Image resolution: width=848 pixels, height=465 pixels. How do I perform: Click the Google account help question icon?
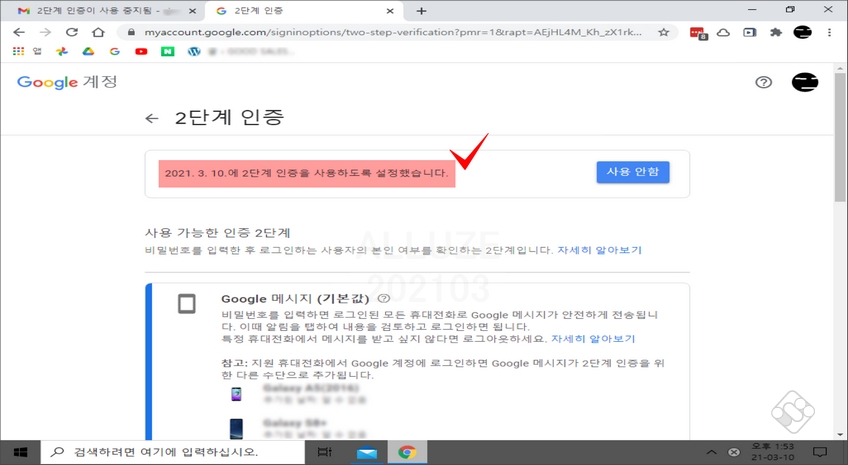[x=764, y=82]
